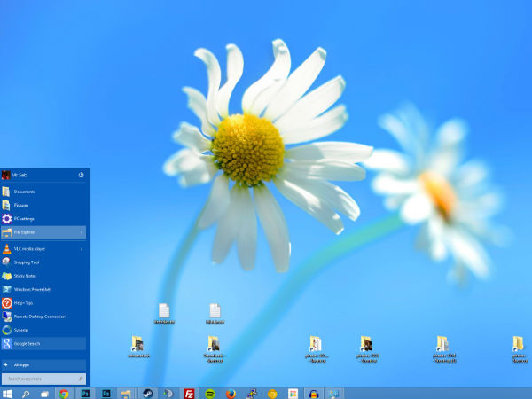
Task: Select PC settings in Start menu
Action: tap(24, 218)
